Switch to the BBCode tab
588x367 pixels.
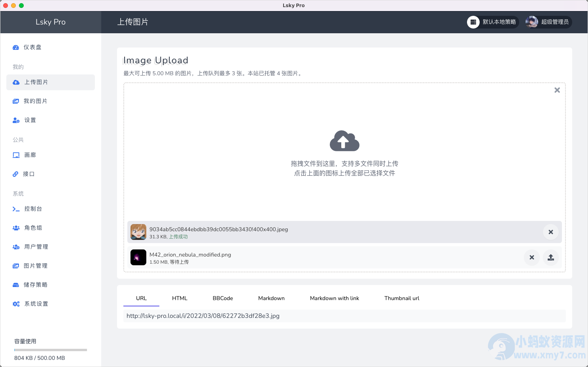coord(223,299)
